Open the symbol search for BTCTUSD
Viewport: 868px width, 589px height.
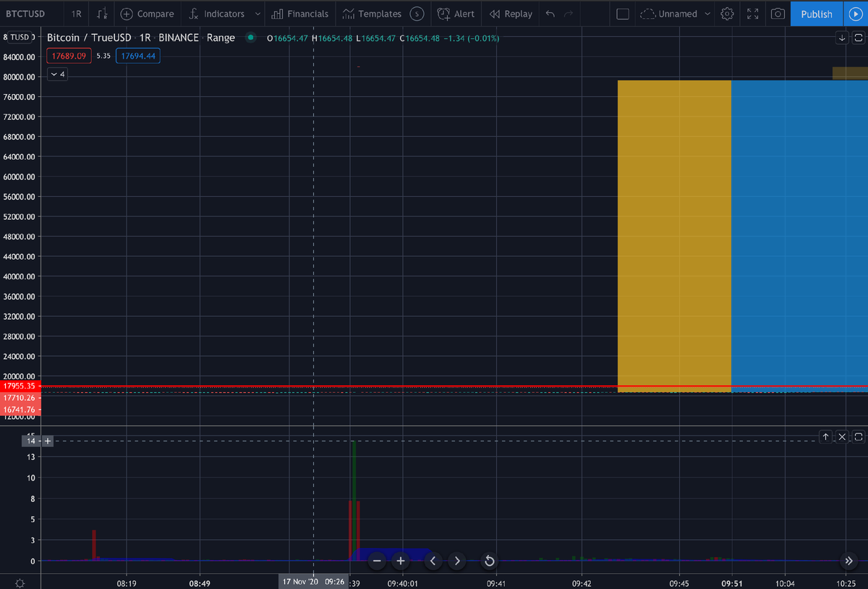[26, 14]
